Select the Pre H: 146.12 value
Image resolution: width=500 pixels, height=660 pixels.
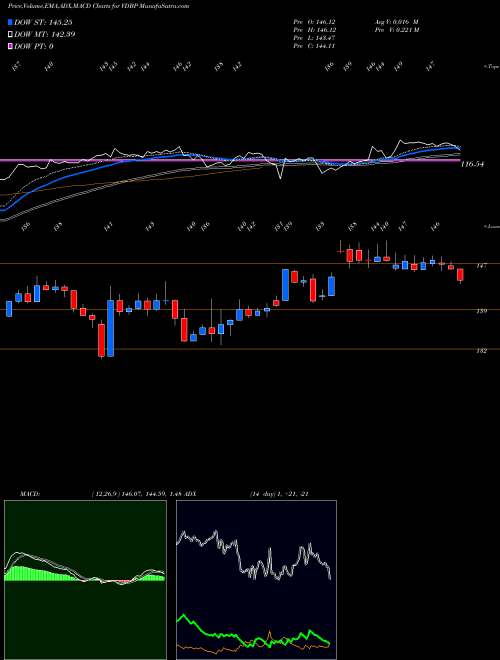(314, 30)
